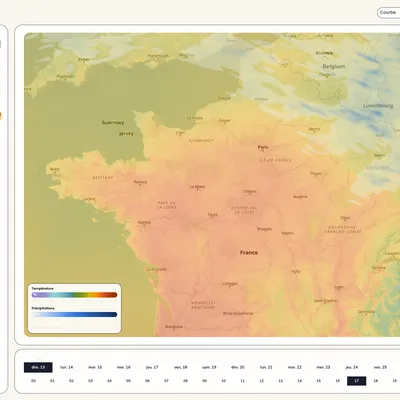Choose day mer. 23
This screenshot has width=400, height=400.
[323, 367]
